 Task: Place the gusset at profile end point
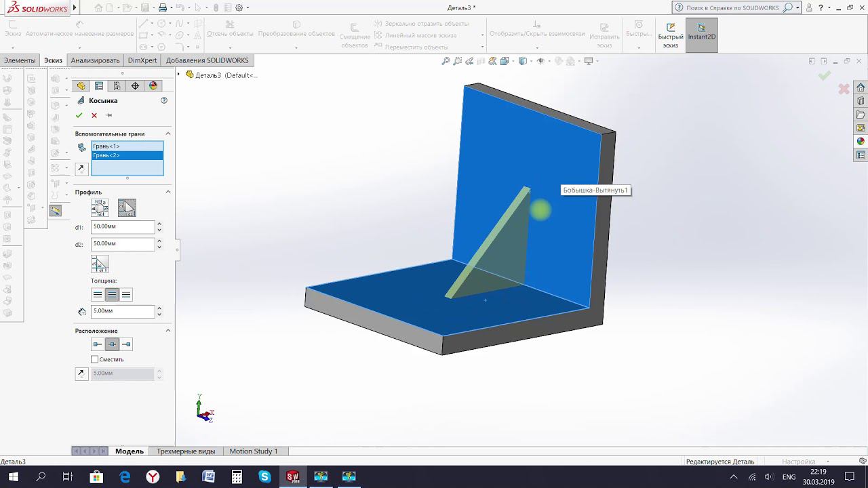(x=126, y=344)
